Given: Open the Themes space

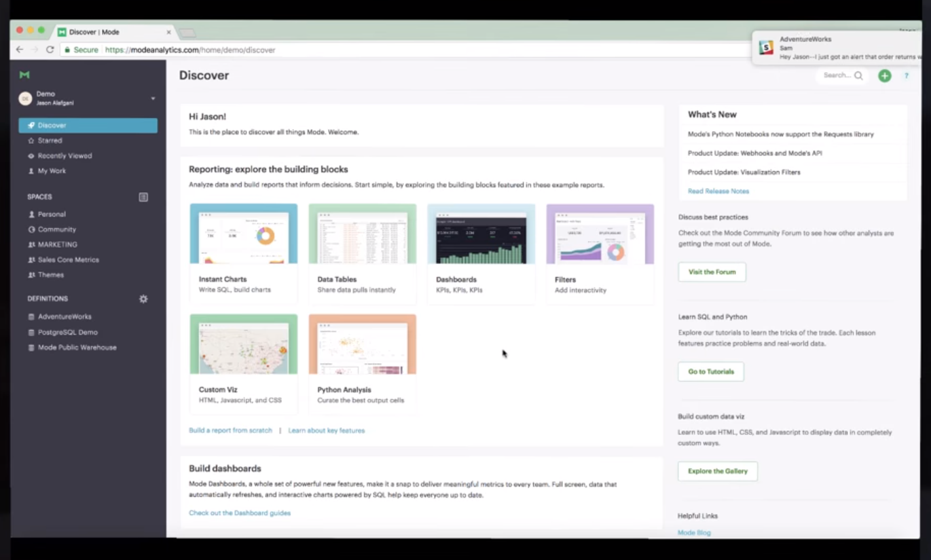Looking at the screenshot, I should coord(51,275).
